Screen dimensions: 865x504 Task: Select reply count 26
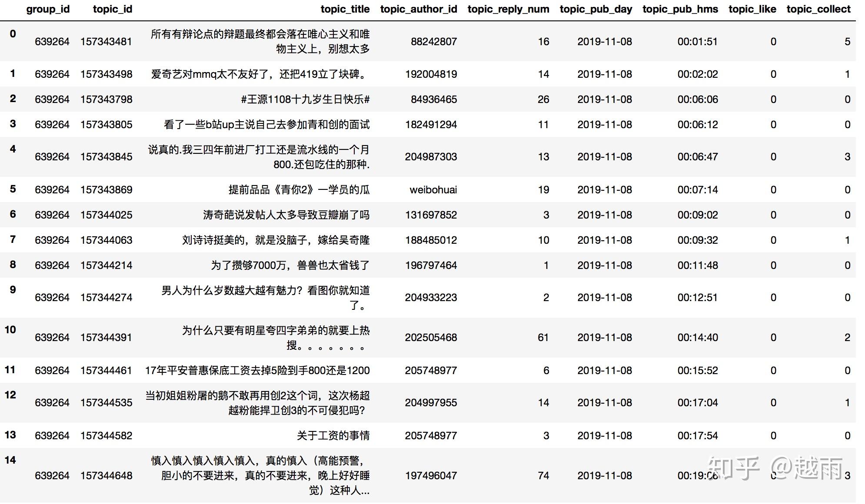click(x=543, y=99)
